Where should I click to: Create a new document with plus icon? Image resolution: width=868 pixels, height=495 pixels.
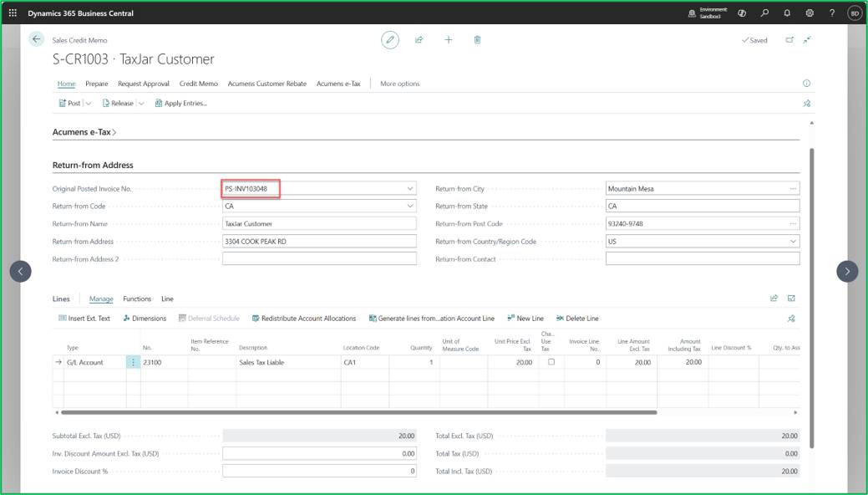[x=449, y=40]
